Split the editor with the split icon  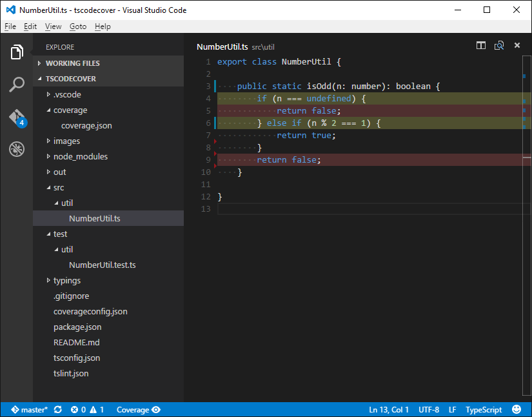tap(481, 45)
